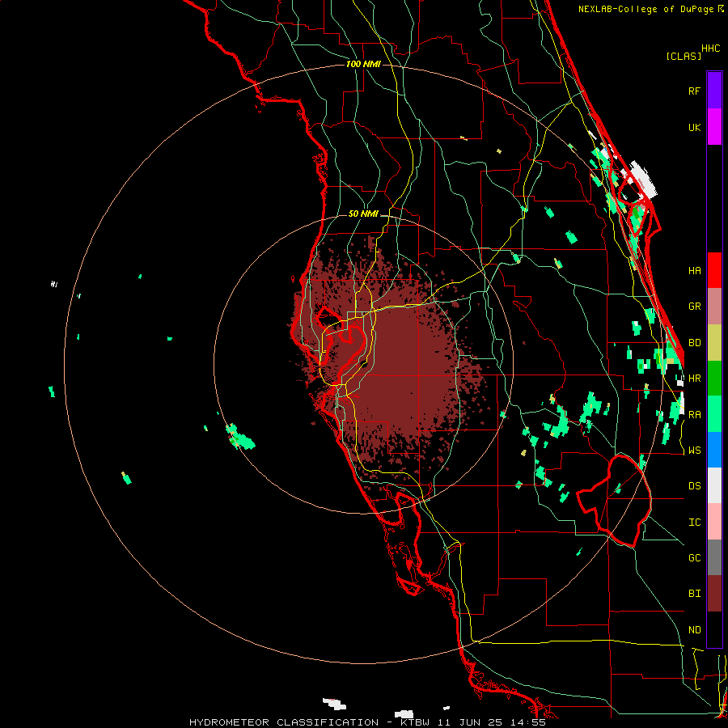Click the IC legend label
728x728 pixels.
(695, 523)
